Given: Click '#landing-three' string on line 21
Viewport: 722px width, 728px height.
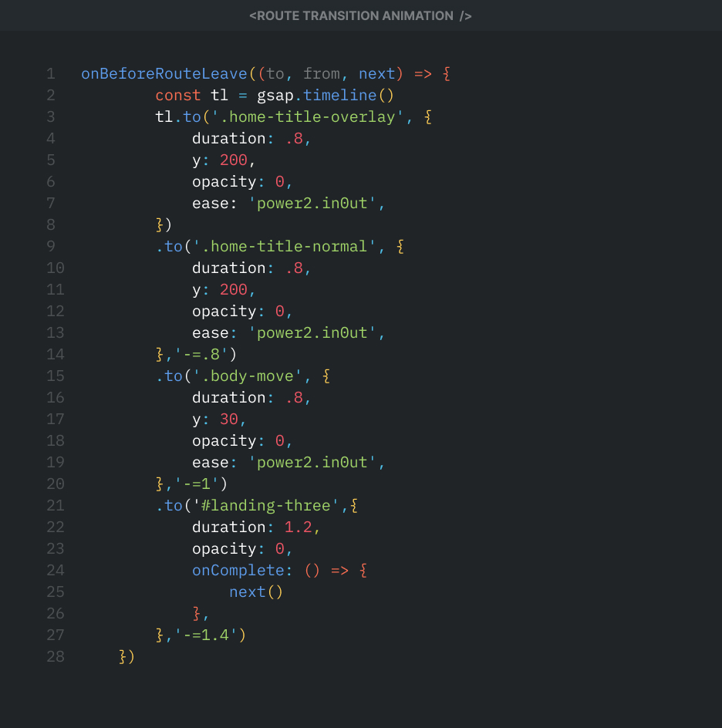Looking at the screenshot, I should (265, 506).
